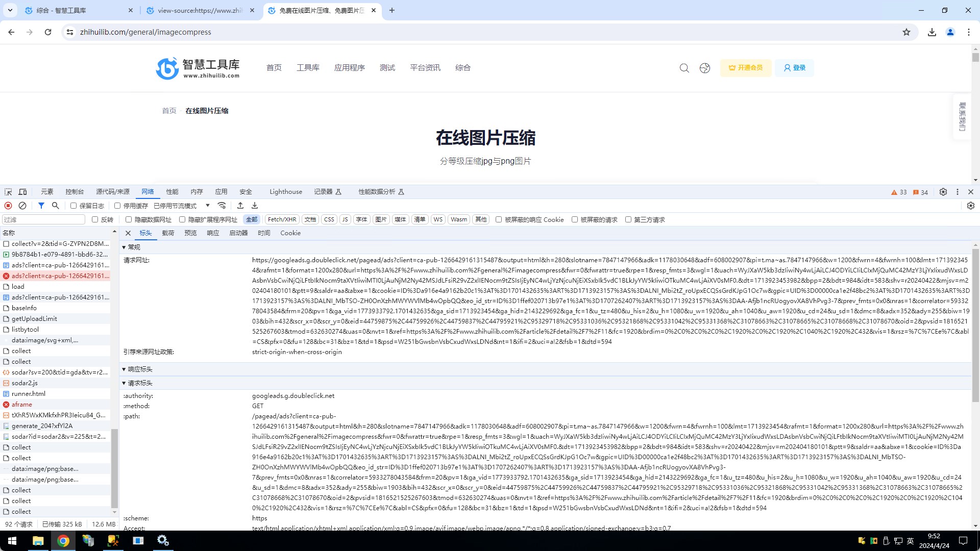Image resolution: width=980 pixels, height=551 pixels.
Task: Click the 过滤 filter input field
Action: (44, 219)
